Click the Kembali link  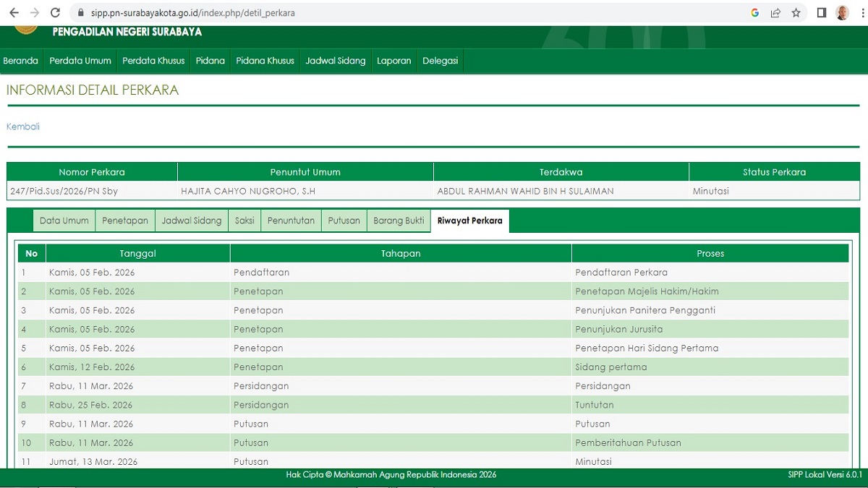23,127
